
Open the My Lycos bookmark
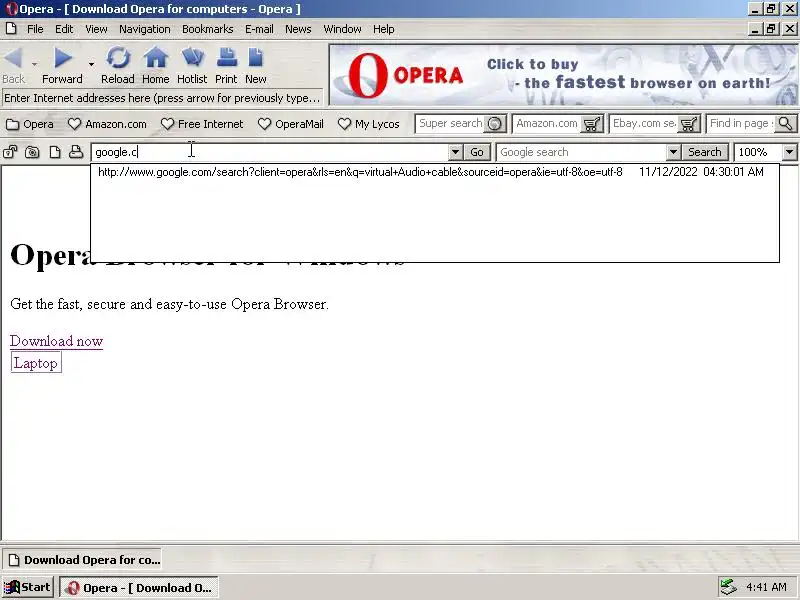pyautogui.click(x=369, y=124)
